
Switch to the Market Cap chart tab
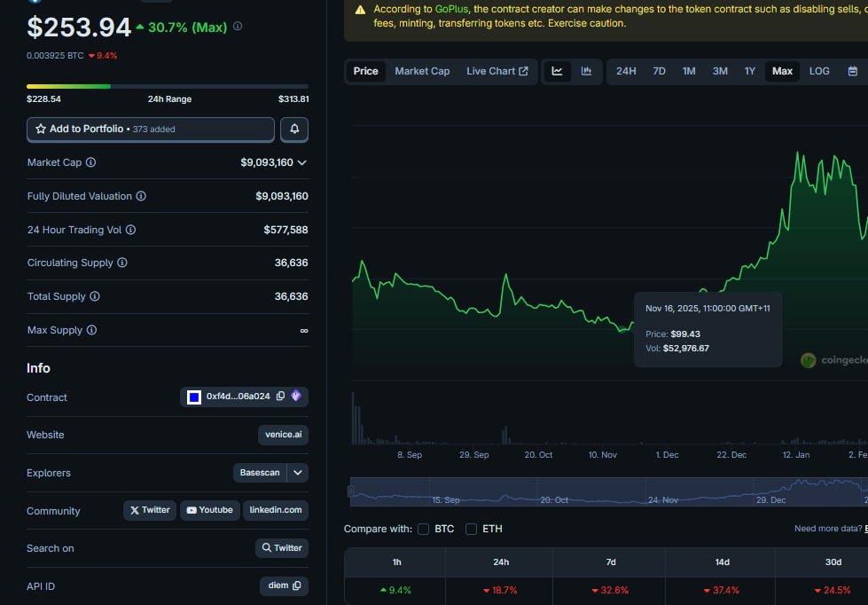422,71
